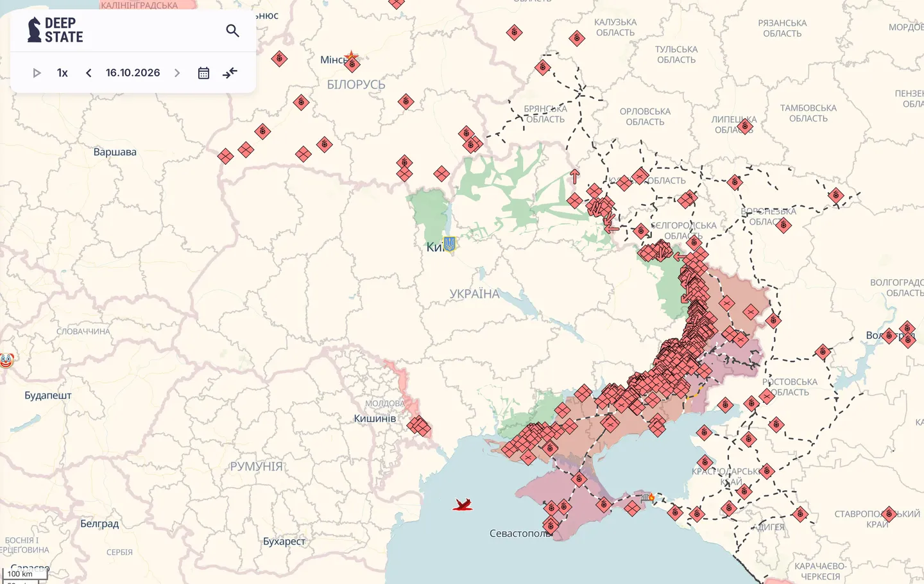The height and width of the screenshot is (584, 924).
Task: Select the unit marker near Sevastopol
Action: (x=550, y=526)
